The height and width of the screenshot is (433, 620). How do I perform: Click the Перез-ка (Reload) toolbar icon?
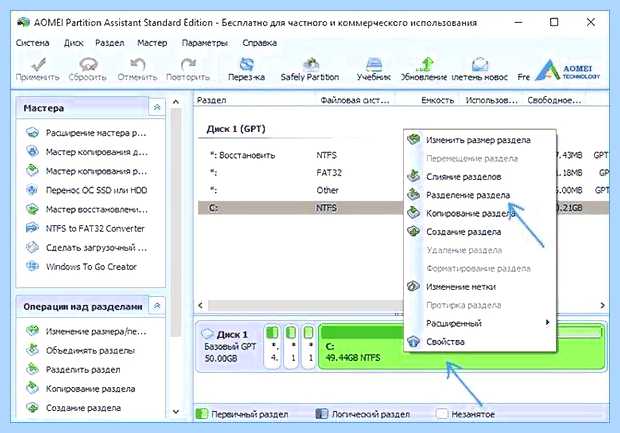coord(246,64)
